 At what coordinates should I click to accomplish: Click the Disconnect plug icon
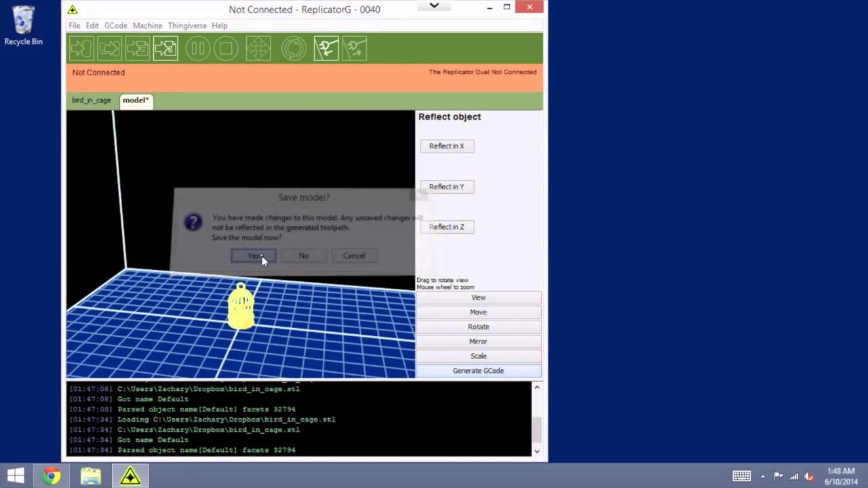[x=355, y=49]
